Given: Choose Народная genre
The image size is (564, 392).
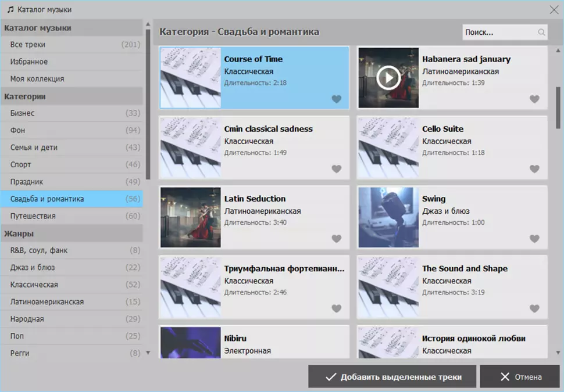Looking at the screenshot, I should pos(72,319).
